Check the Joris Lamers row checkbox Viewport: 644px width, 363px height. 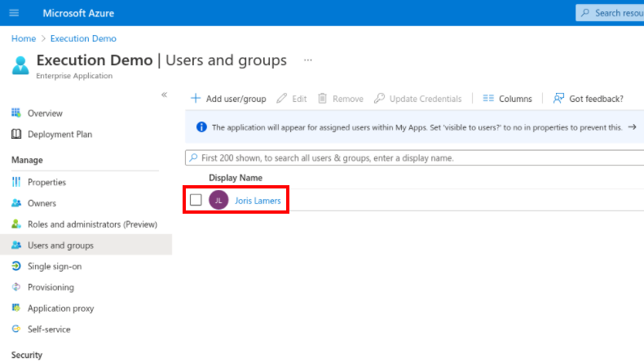coord(196,200)
